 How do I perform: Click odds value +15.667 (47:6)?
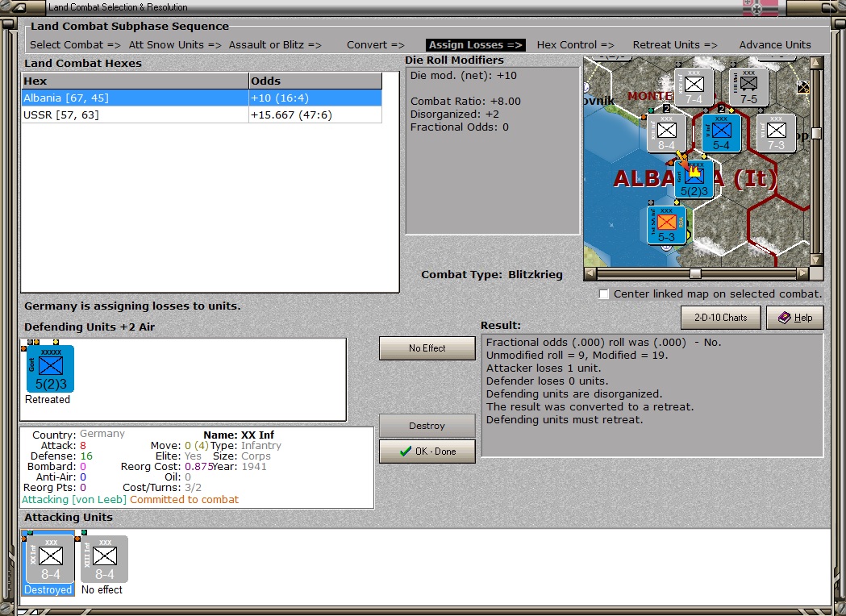[291, 114]
